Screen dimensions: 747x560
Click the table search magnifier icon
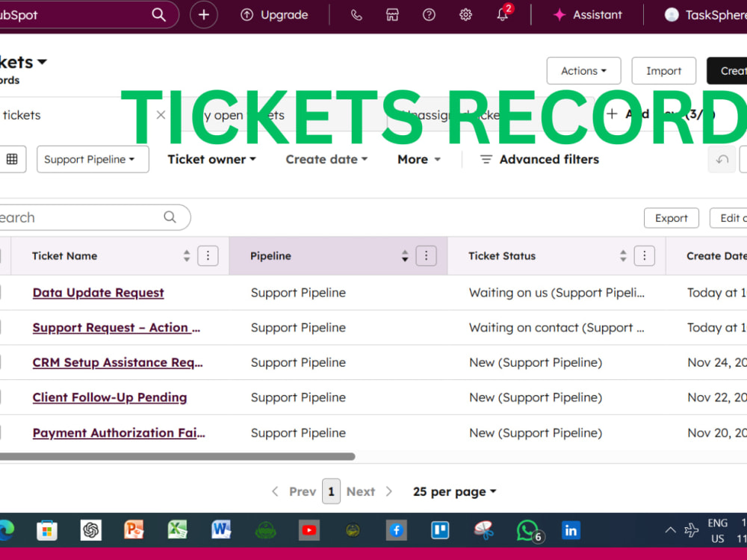(x=170, y=217)
